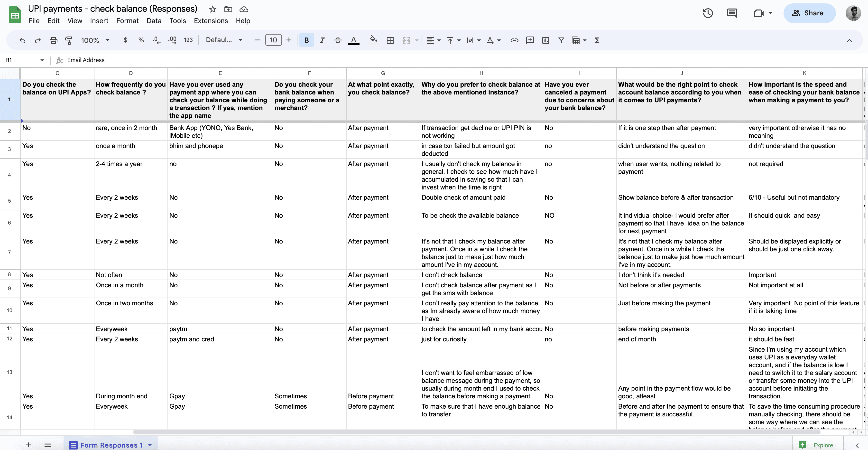Viewport: 868px width, 450px height.
Task: Open version history clock icon
Action: coord(708,13)
